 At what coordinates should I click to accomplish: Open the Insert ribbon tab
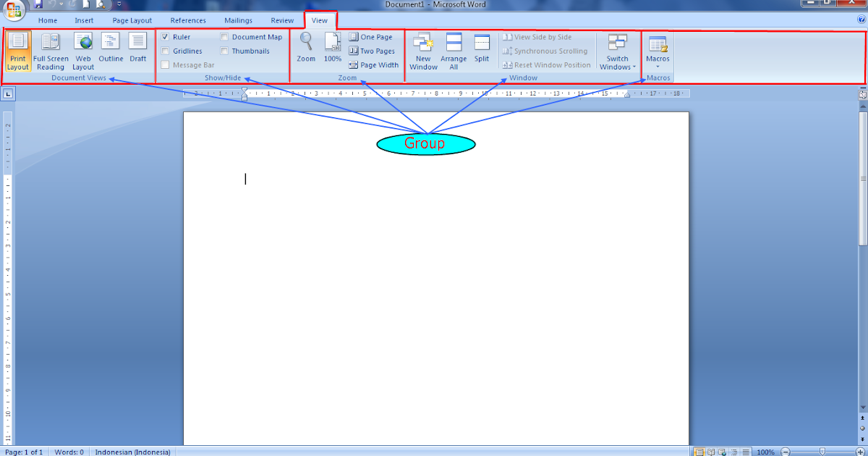pos(84,20)
